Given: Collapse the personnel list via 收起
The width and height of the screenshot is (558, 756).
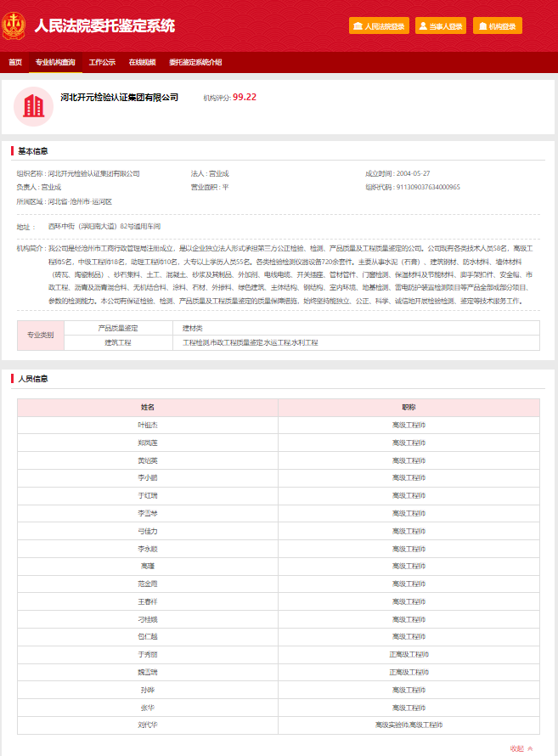Looking at the screenshot, I should (x=521, y=748).
